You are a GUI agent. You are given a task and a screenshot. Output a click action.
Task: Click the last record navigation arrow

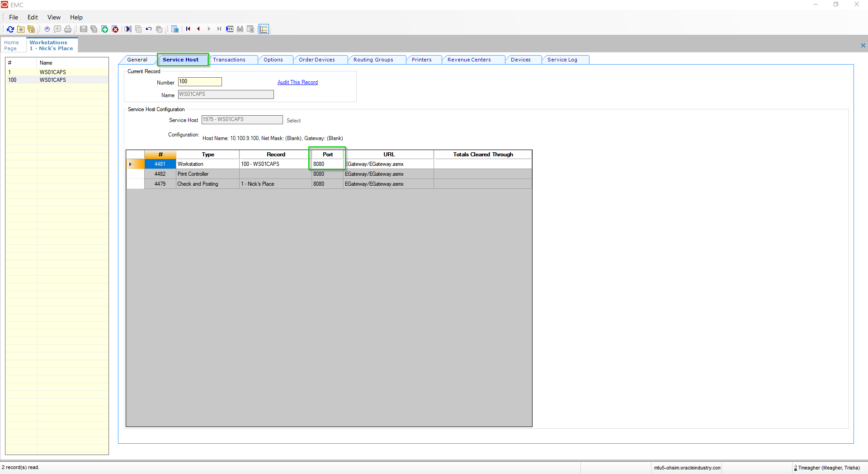coord(219,29)
